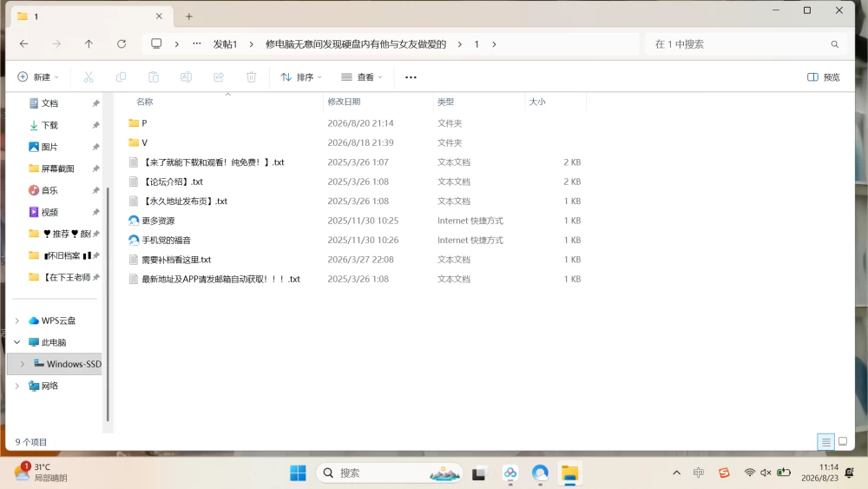Click the pin icon next to 音乐
Viewport: 868px width, 489px height.
(x=95, y=190)
